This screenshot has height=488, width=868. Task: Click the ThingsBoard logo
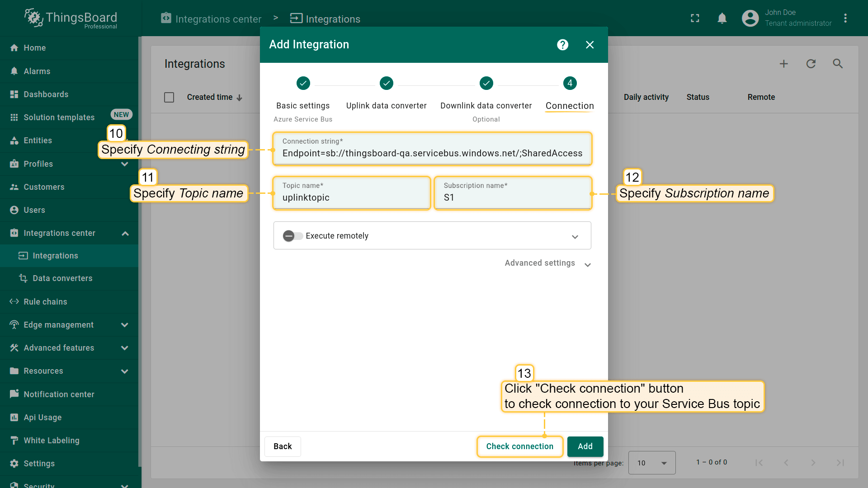[x=71, y=18]
